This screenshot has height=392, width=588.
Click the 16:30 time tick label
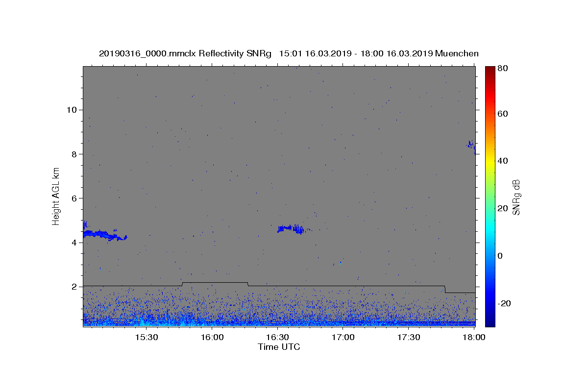click(277, 338)
